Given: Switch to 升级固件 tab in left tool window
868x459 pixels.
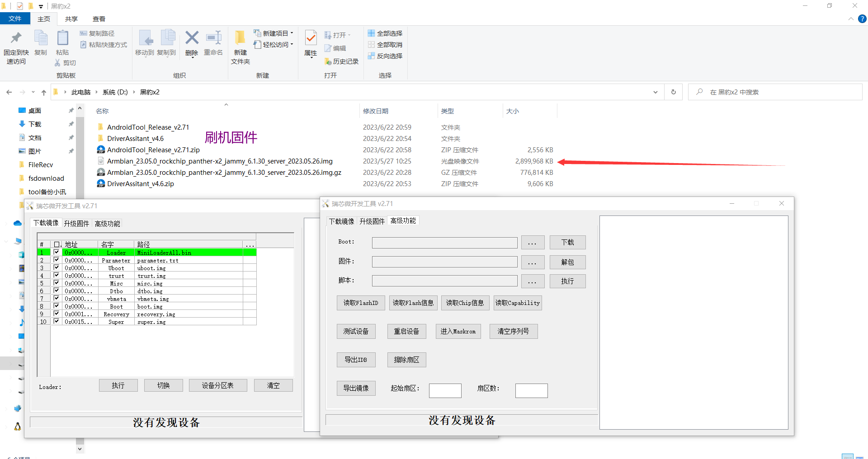Looking at the screenshot, I should [x=76, y=224].
